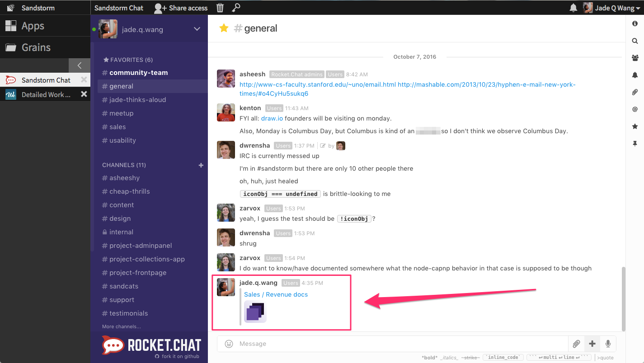Show members list icon in right sidebar

tap(635, 58)
